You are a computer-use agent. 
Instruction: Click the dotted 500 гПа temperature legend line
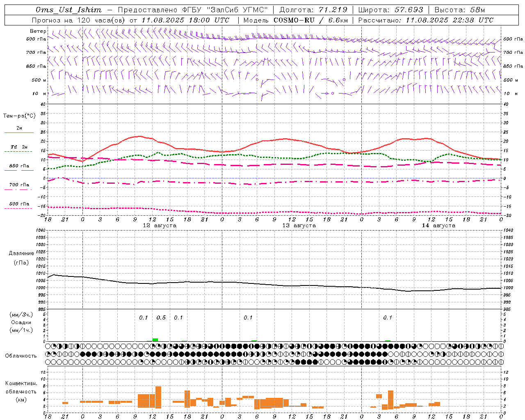pyautogui.click(x=19, y=208)
